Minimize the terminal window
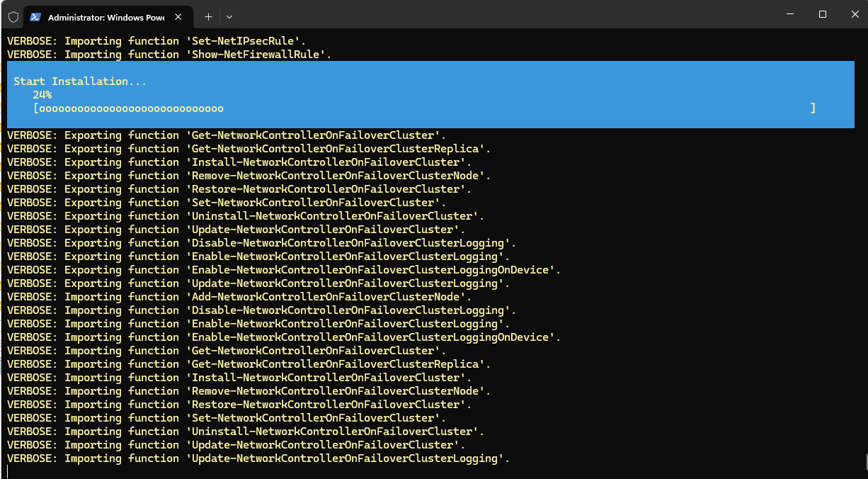Viewport: 868px width, 479px height. coord(790,14)
